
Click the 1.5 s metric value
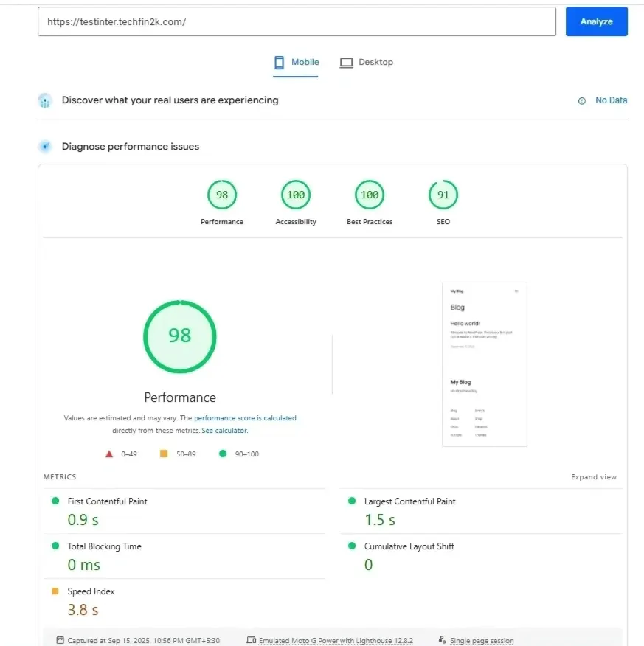pos(380,520)
